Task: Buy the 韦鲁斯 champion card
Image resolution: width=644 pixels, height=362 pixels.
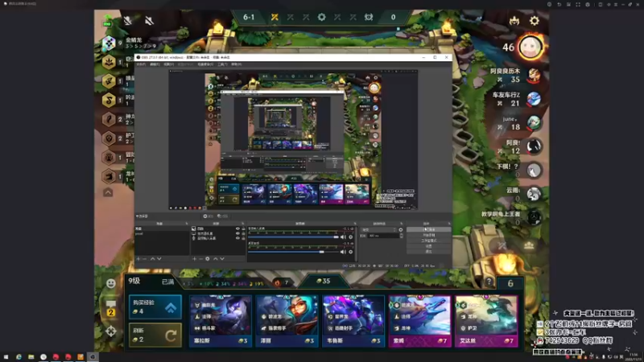Action: coord(353,320)
